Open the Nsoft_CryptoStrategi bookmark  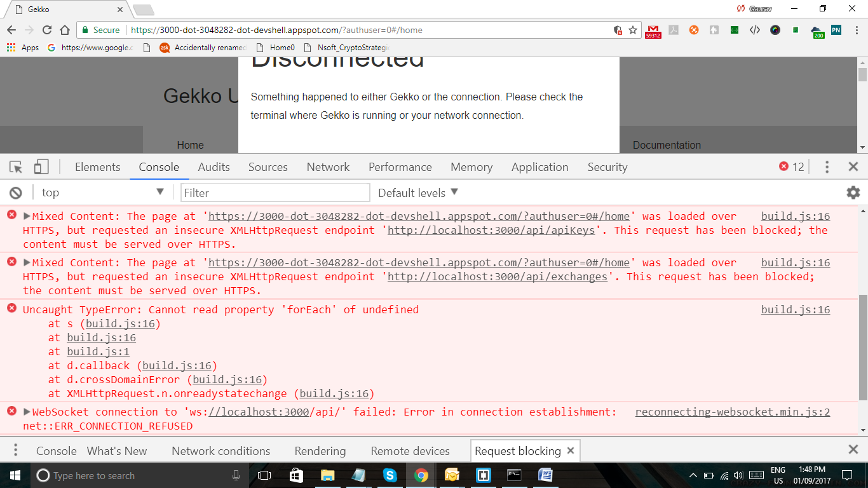pos(347,47)
